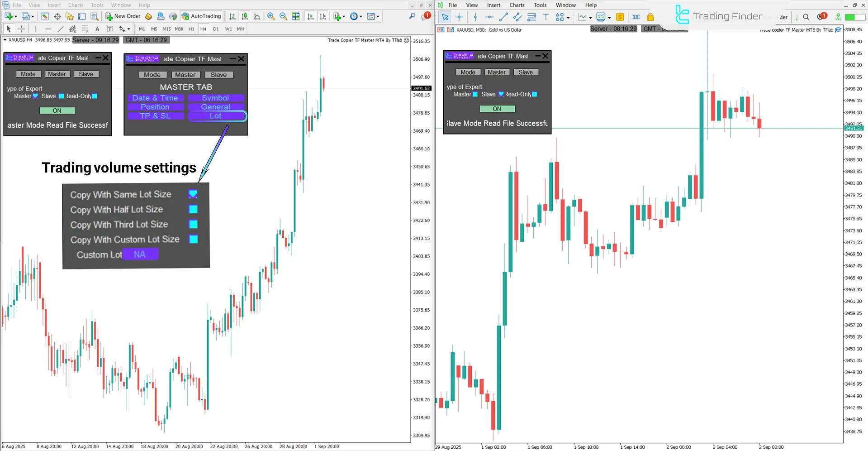Toggle AutoTrading in MetaTrader 4
The image size is (868, 451).
[x=201, y=16]
